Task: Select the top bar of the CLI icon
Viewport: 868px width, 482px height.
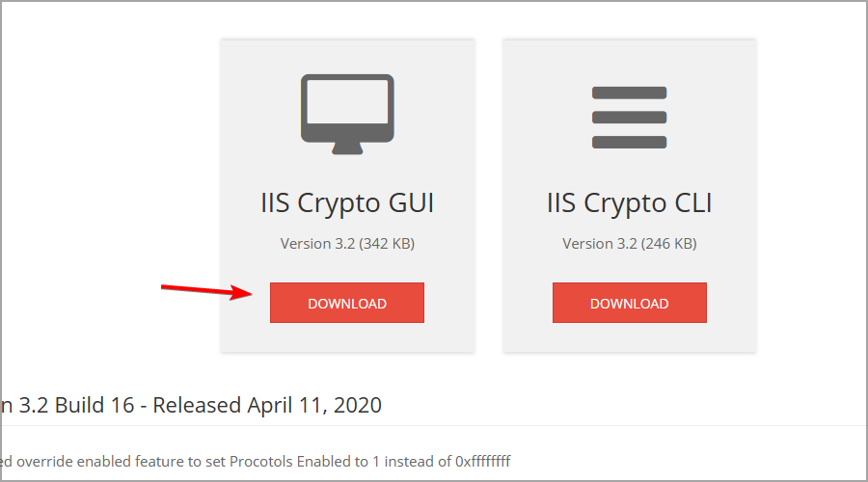Action: 629,93
